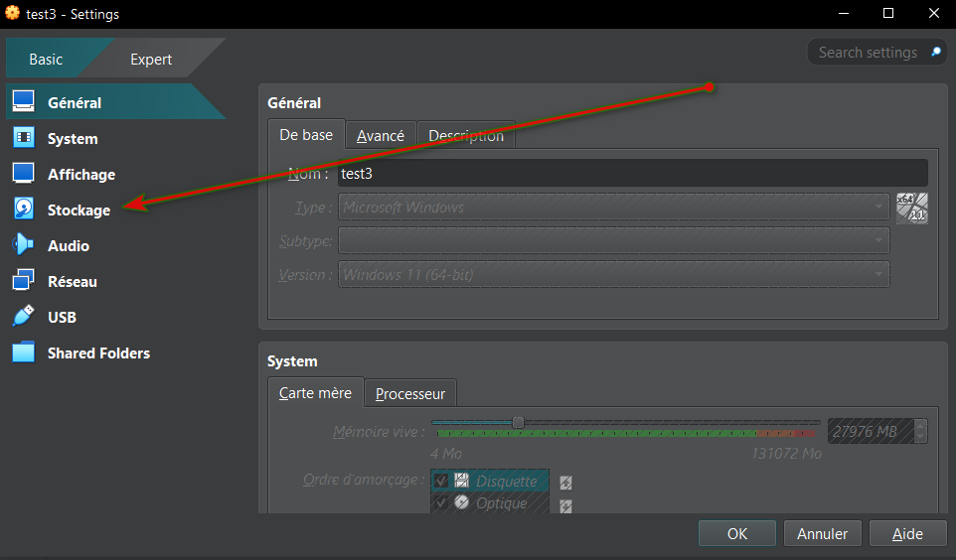Open Réseau via the network icon

point(24,281)
